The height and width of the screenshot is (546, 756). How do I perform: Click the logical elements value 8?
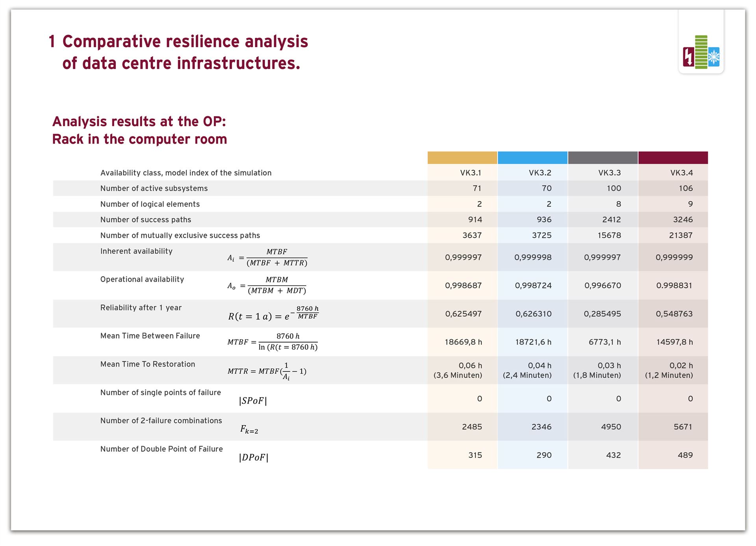coord(619,204)
